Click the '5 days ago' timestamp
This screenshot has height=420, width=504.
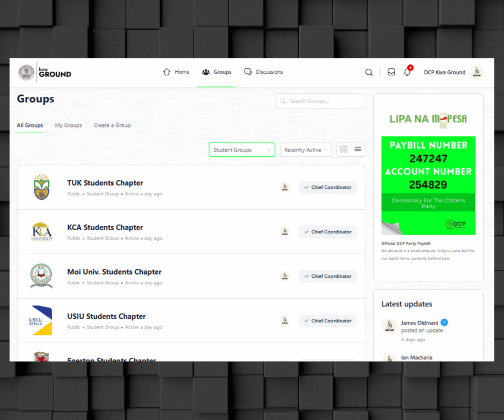(413, 339)
